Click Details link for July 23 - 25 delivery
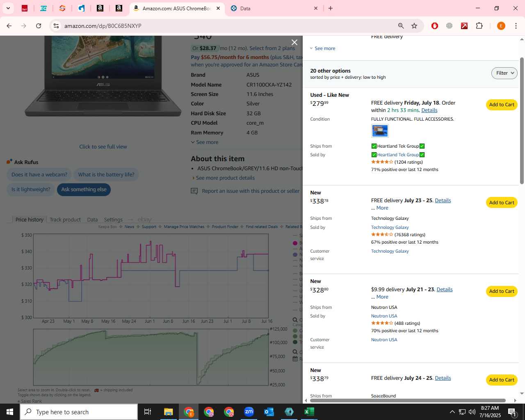The width and height of the screenshot is (525, 420). [443, 201]
